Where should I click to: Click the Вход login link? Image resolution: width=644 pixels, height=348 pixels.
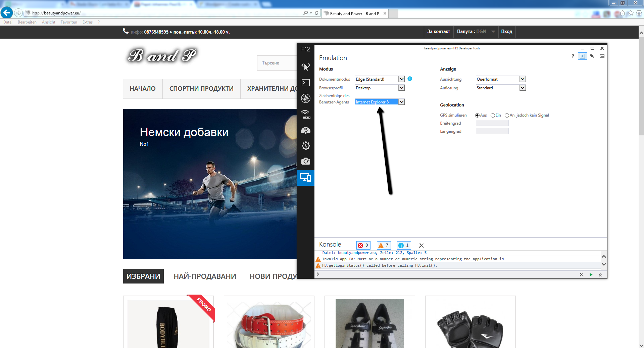coord(507,32)
